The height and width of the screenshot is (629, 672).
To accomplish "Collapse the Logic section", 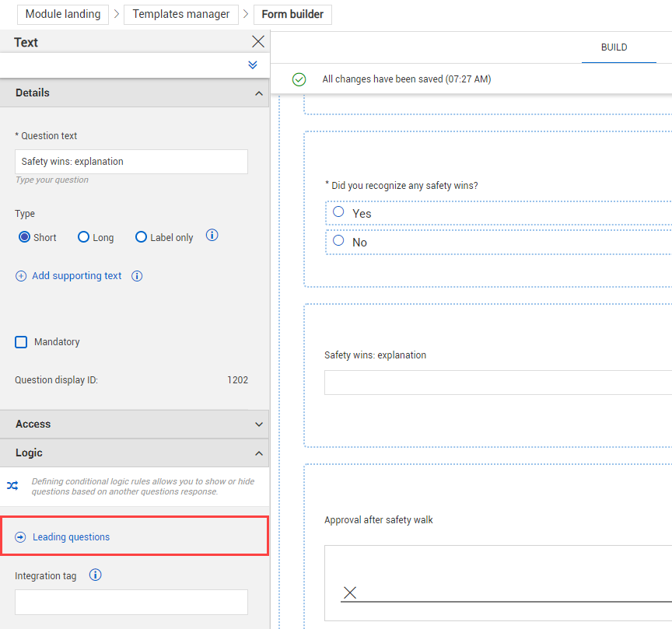I will pos(258,453).
